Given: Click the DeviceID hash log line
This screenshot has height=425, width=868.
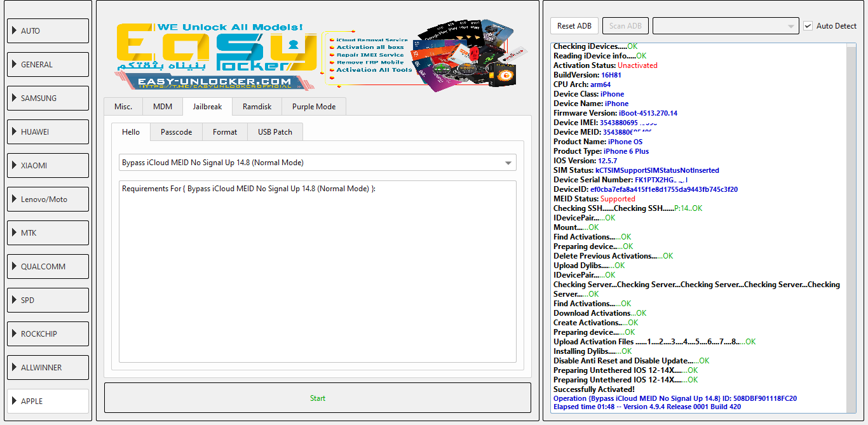Looking at the screenshot, I should point(646,189).
